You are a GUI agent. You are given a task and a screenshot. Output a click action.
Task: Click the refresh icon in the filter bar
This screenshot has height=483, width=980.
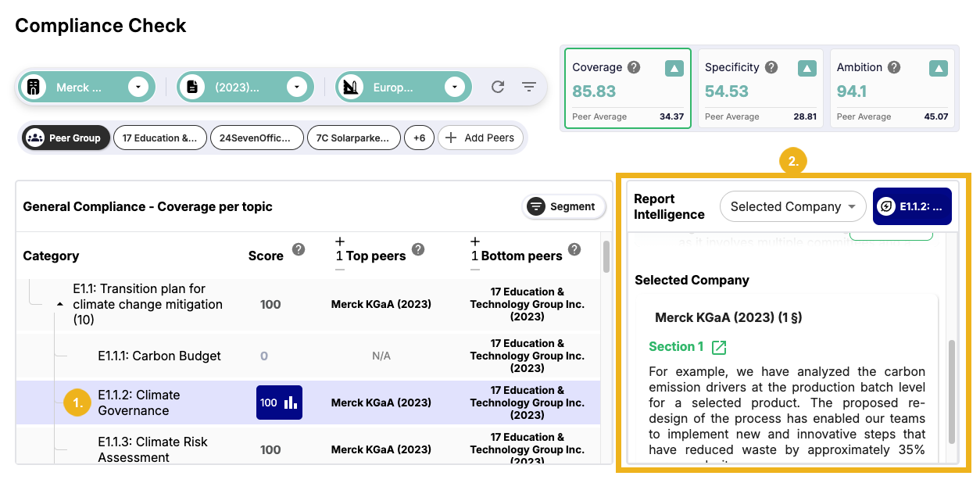tap(498, 87)
